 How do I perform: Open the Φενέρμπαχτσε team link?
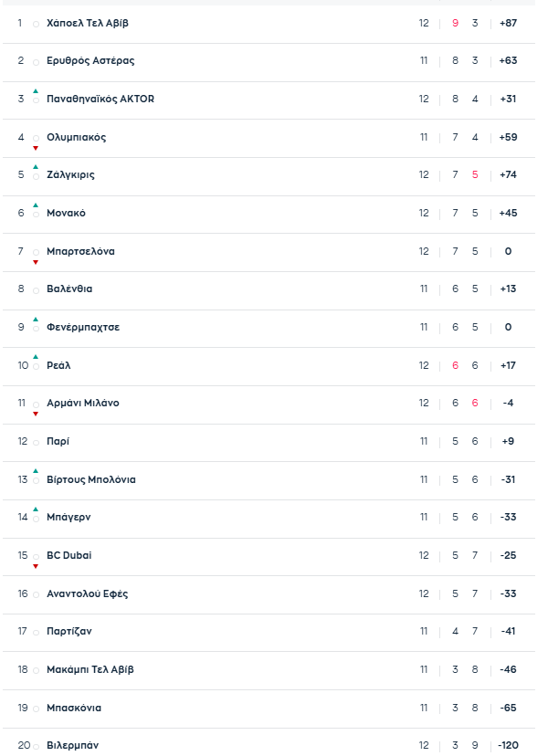83,327
